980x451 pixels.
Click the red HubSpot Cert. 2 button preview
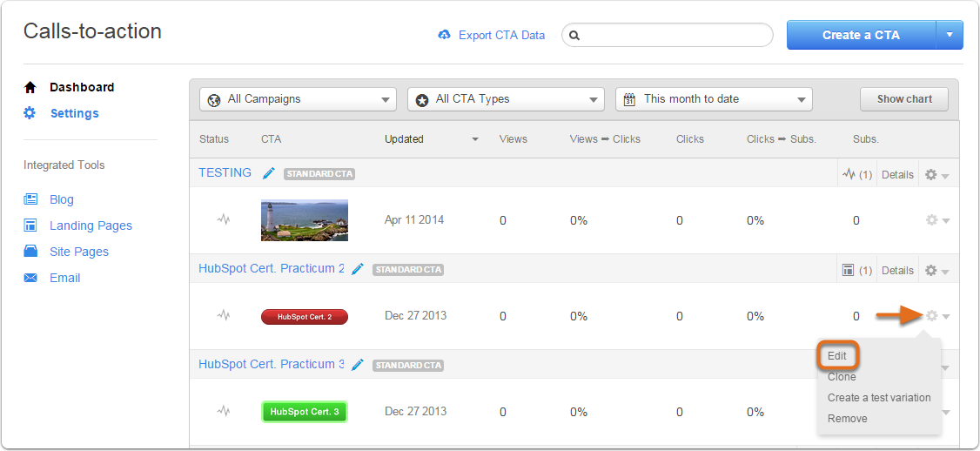305,317
